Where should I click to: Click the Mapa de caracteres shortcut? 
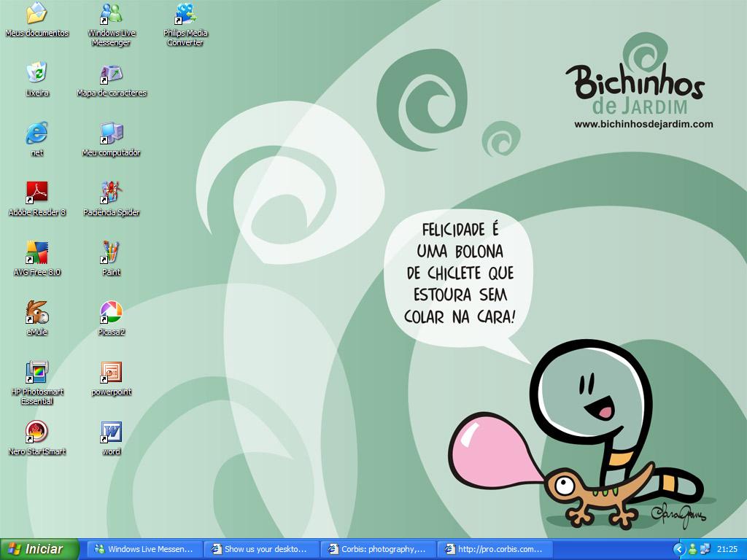pos(111,74)
